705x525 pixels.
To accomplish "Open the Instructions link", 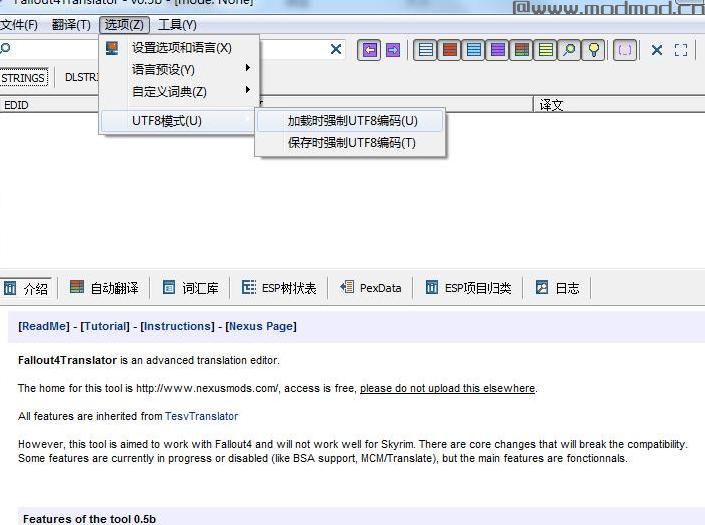I will coord(178,326).
